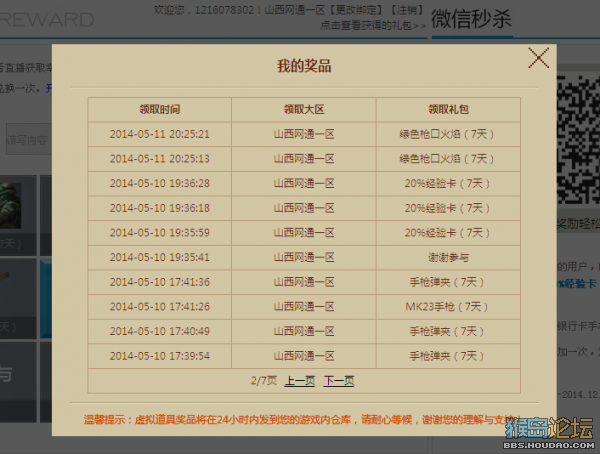Click 20%经验卡 prize in the 19:35:59 row

pos(448,232)
